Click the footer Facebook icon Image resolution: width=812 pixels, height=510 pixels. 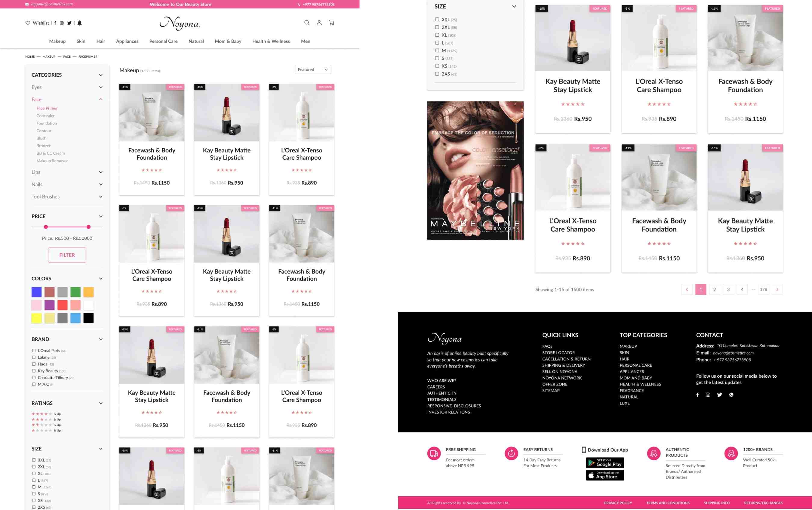click(x=698, y=395)
